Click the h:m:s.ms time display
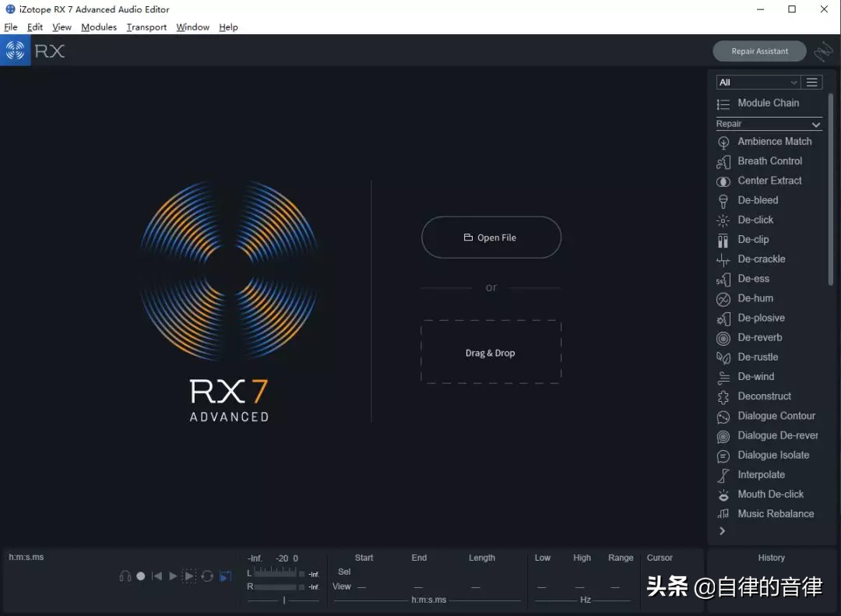The height and width of the screenshot is (616, 841). [26, 557]
